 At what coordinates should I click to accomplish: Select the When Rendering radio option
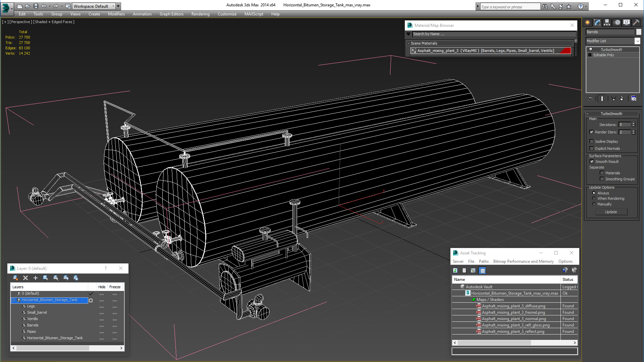(x=594, y=198)
